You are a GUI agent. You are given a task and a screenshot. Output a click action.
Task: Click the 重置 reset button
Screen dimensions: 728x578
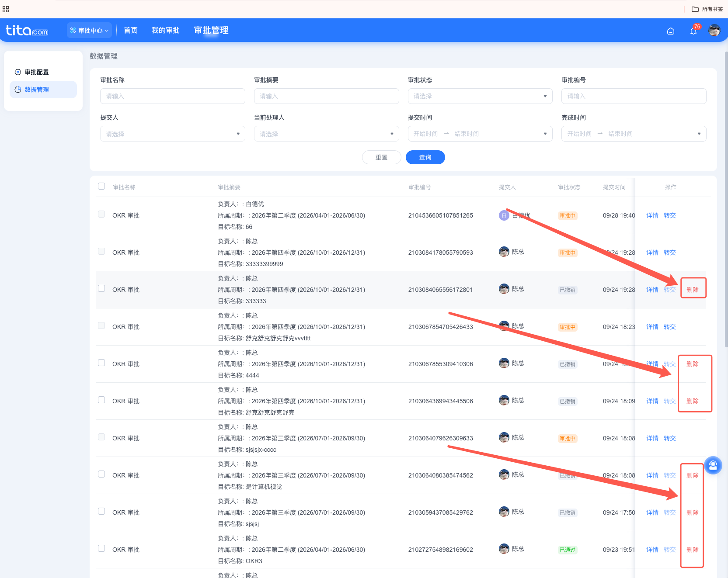382,157
